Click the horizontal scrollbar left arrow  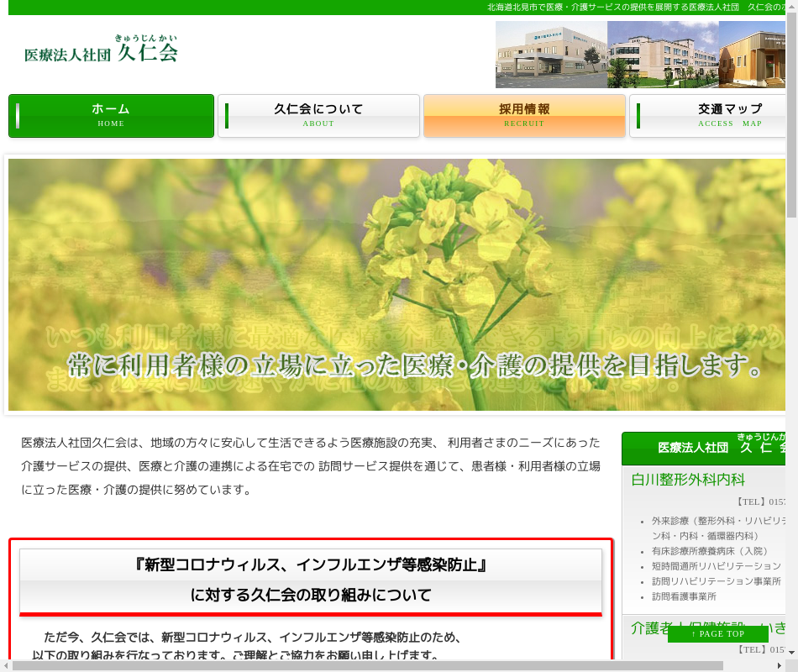[x=7, y=665]
